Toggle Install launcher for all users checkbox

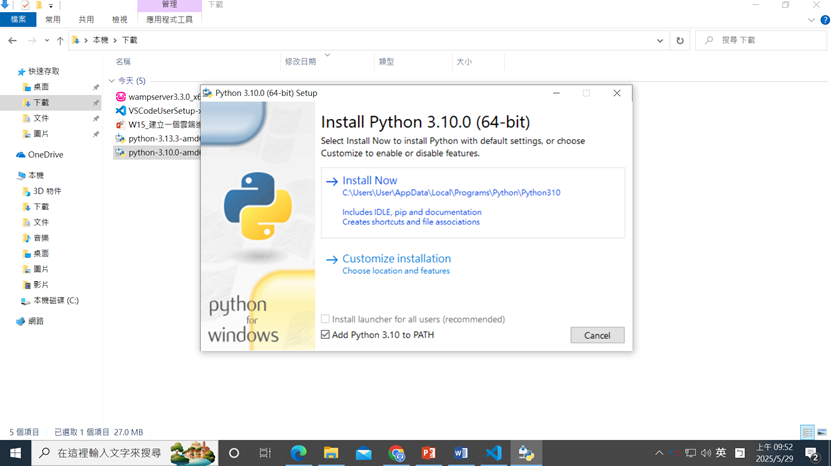pos(325,319)
